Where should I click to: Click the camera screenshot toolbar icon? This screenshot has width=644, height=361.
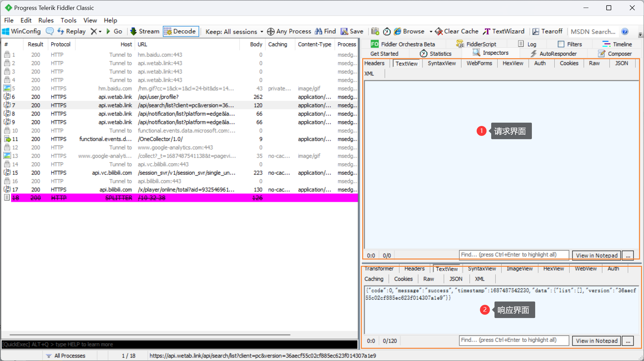pos(375,31)
